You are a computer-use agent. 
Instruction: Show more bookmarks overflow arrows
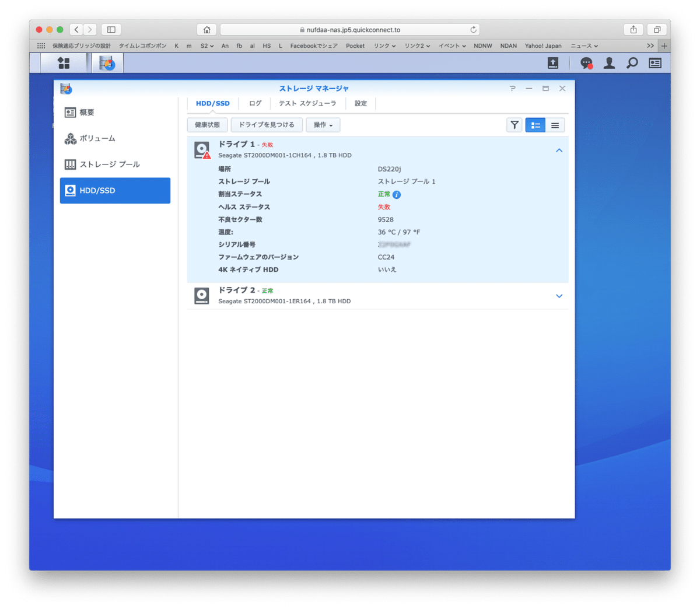[650, 45]
